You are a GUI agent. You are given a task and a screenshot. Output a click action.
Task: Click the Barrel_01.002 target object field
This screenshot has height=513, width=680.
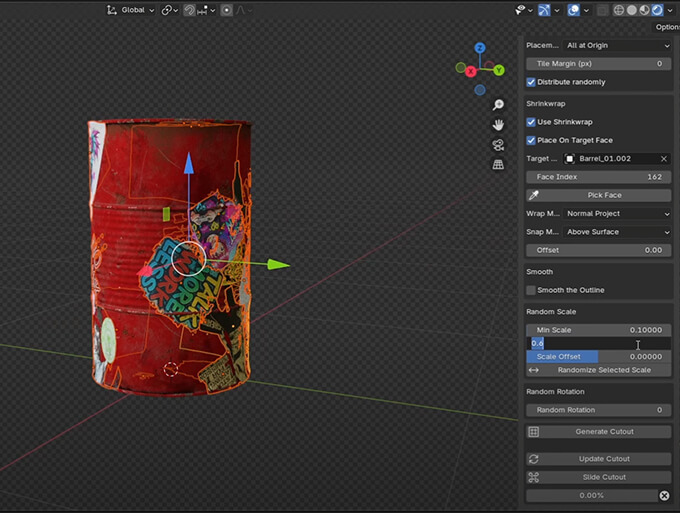(x=611, y=159)
